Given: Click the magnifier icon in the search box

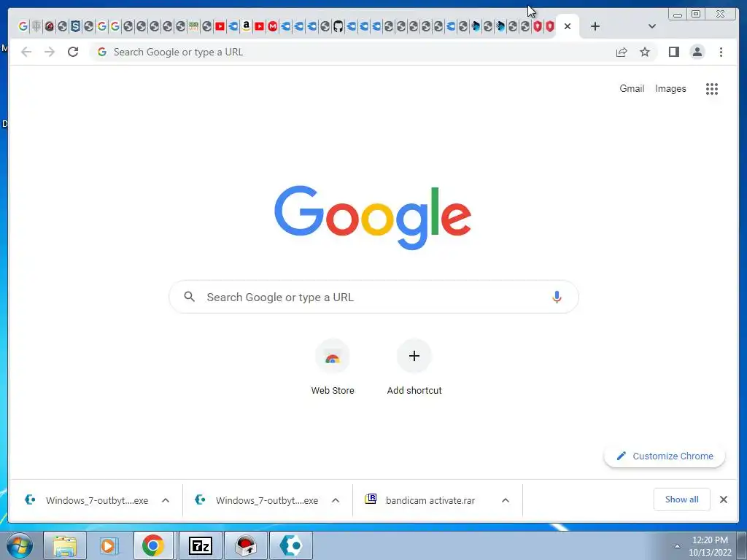Looking at the screenshot, I should point(189,297).
